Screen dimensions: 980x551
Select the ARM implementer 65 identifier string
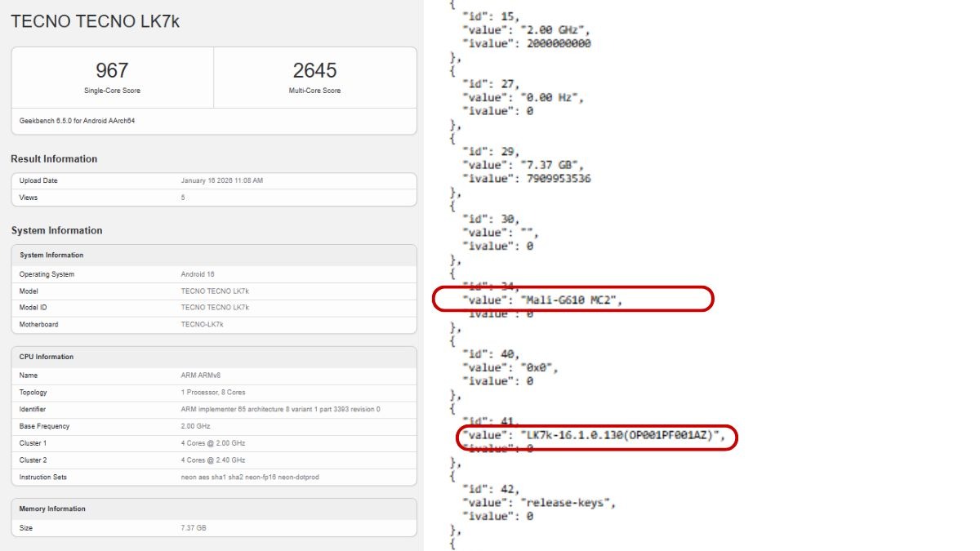[280, 409]
